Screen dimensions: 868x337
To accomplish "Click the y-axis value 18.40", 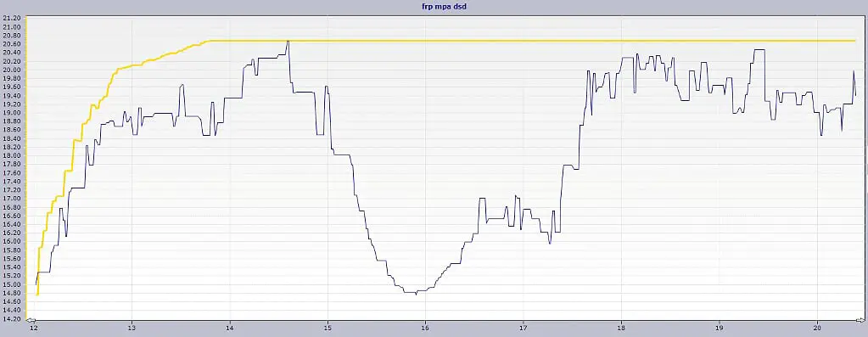I will [x=12, y=138].
